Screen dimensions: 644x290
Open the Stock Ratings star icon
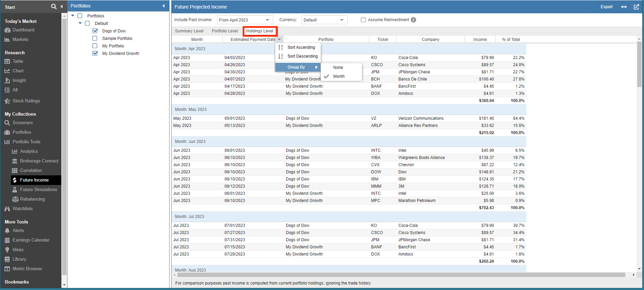tap(7, 101)
